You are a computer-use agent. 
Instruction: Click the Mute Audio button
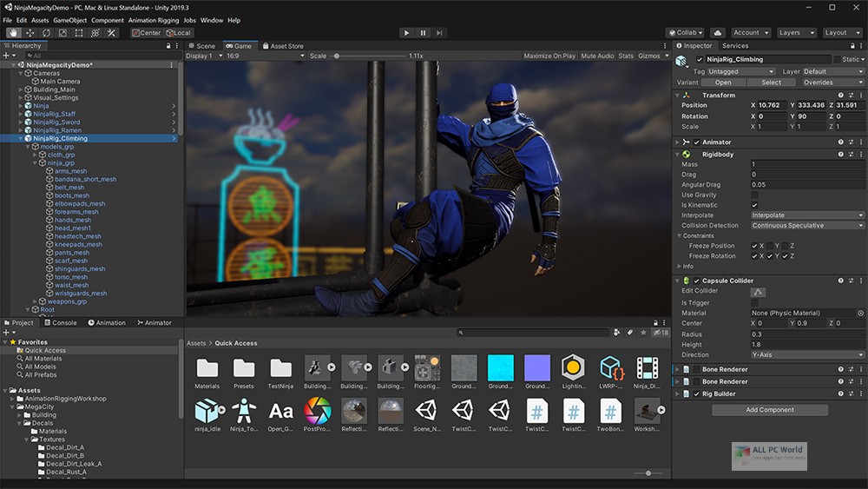597,56
